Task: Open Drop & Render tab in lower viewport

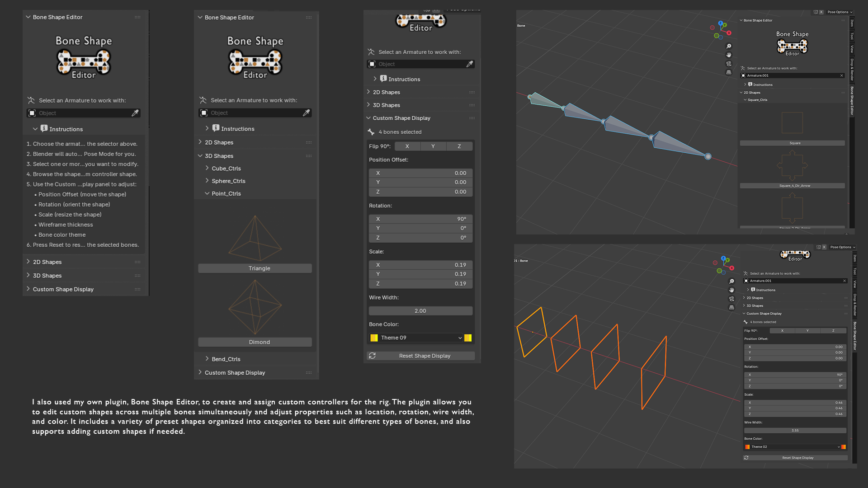Action: [x=854, y=305]
